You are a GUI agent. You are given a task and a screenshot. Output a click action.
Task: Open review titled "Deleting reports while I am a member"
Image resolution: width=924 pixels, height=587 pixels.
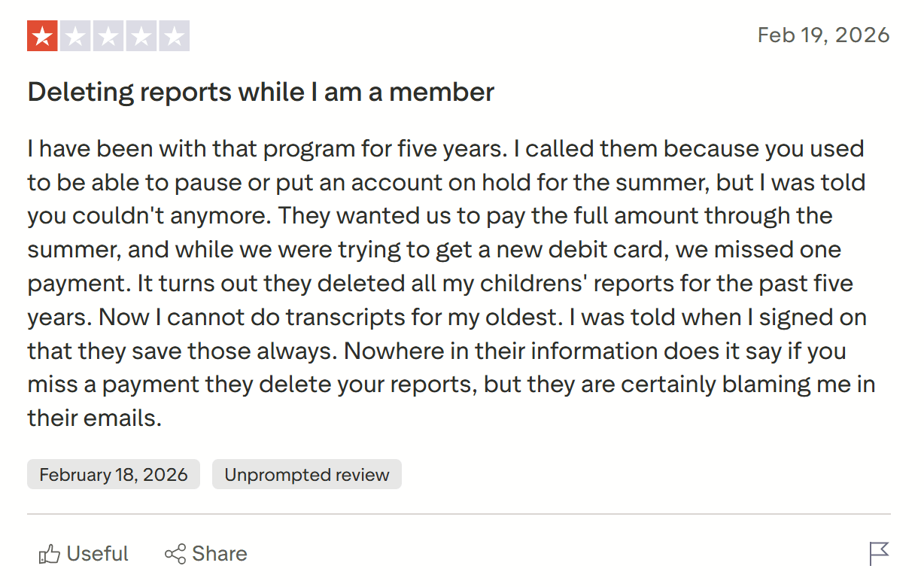coord(260,92)
